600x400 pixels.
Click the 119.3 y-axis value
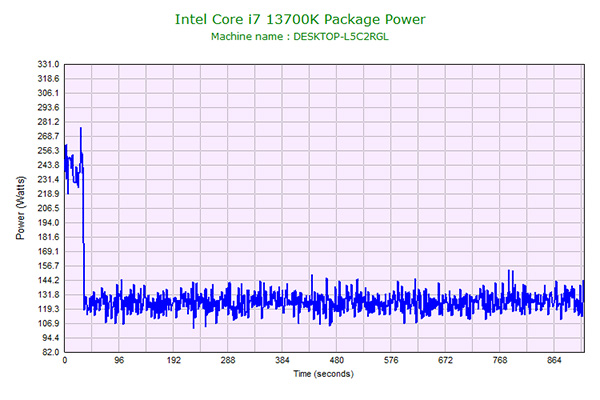point(48,309)
